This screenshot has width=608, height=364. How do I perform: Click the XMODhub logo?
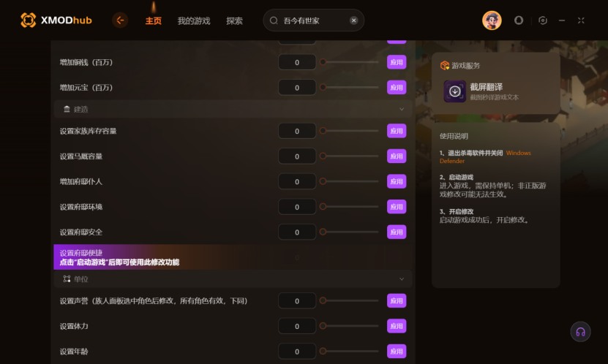[56, 20]
